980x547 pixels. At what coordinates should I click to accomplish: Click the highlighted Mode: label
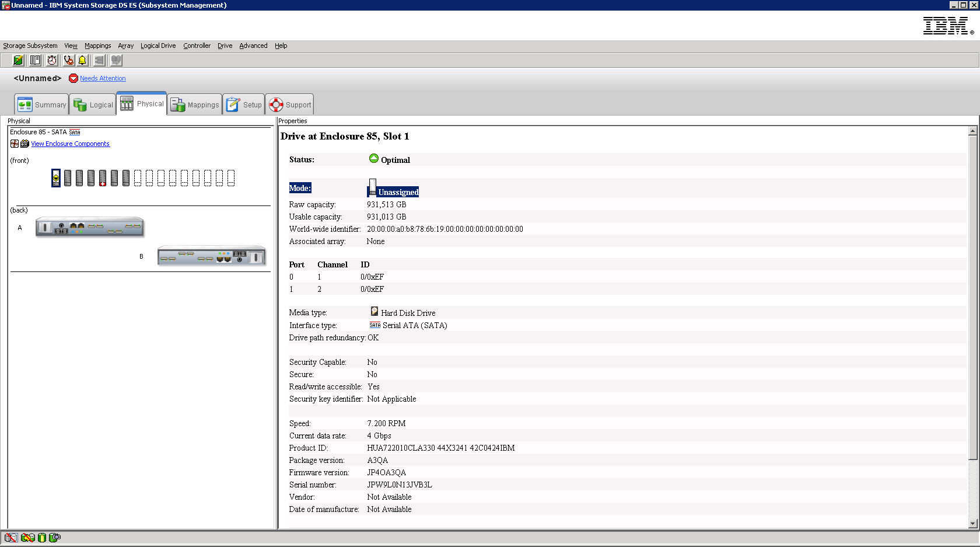point(300,188)
